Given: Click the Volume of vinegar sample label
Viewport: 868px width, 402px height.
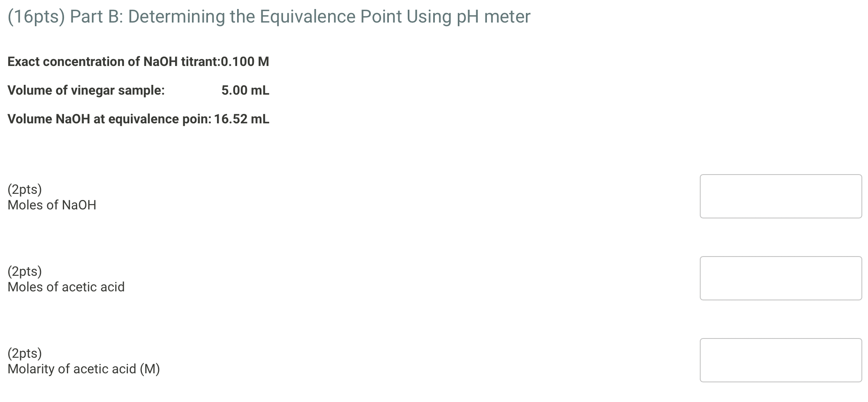Looking at the screenshot, I should pos(86,90).
